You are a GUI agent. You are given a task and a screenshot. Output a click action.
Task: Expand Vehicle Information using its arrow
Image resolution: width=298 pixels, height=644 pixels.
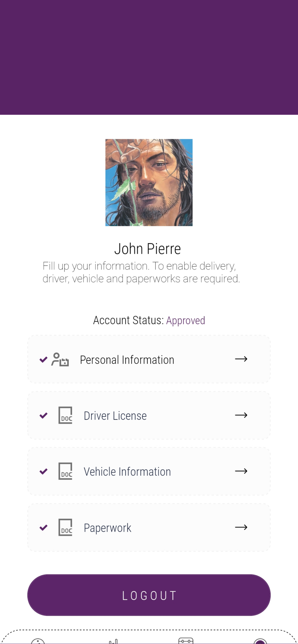241,471
